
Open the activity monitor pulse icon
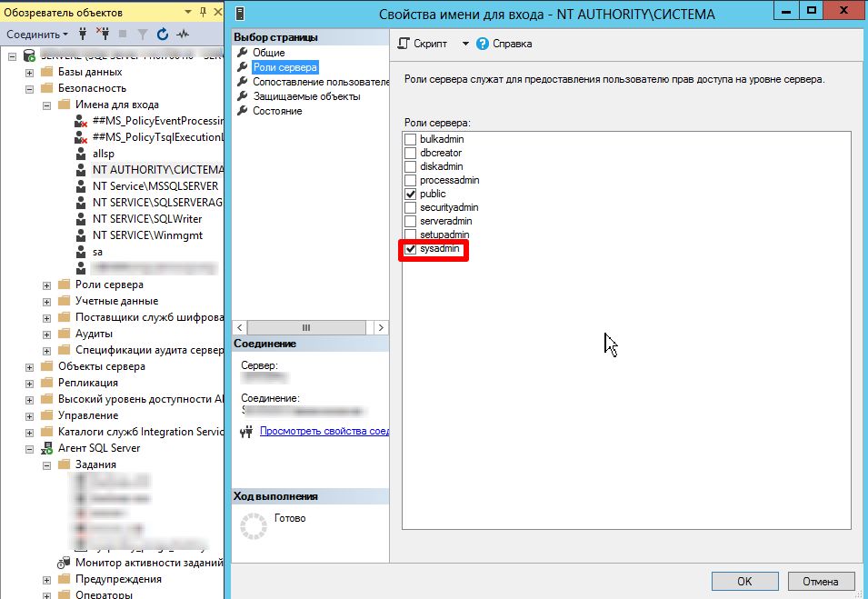click(x=183, y=34)
